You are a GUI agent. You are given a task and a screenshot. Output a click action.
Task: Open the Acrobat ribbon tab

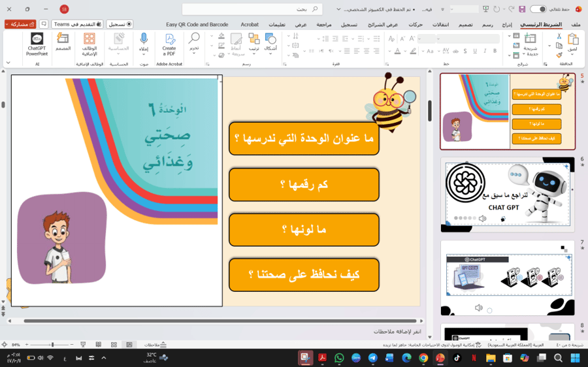coord(250,24)
